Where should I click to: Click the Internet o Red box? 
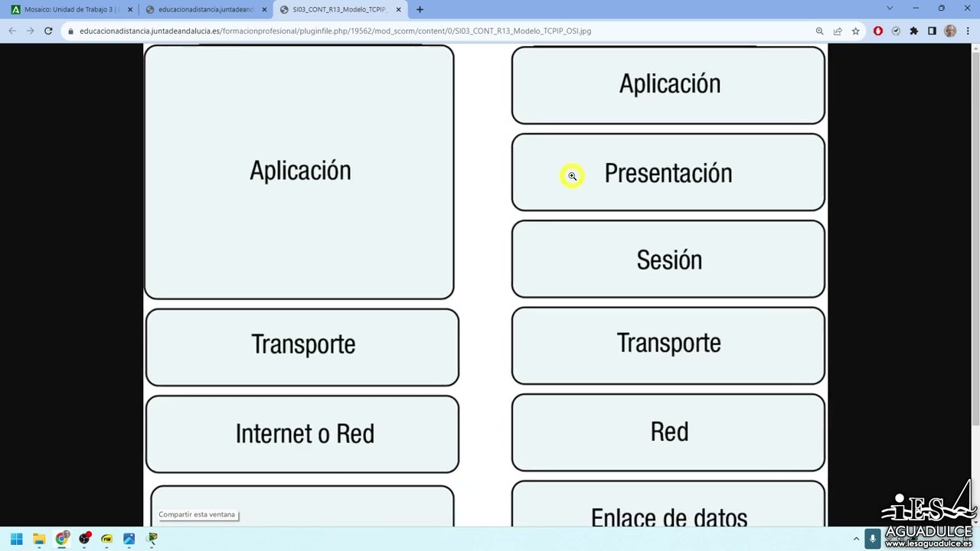pyautogui.click(x=302, y=434)
